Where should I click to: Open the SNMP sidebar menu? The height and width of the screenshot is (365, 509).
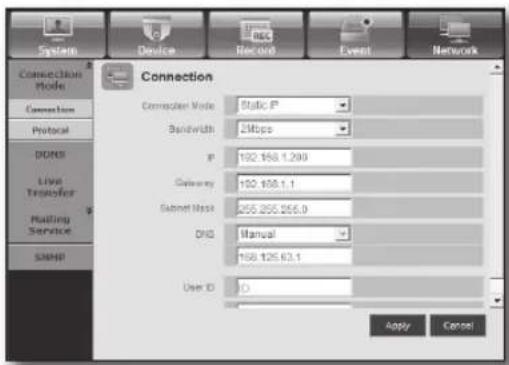[x=50, y=257]
